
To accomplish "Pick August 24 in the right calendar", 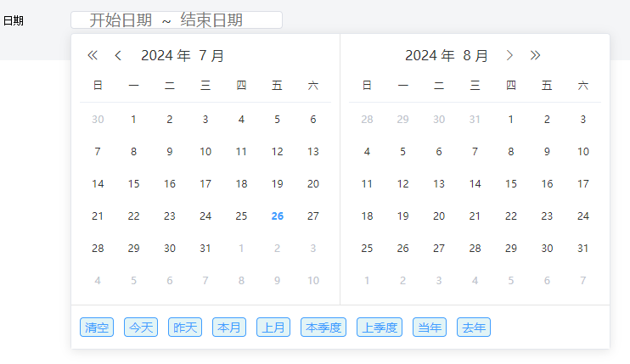I will click(x=583, y=216).
